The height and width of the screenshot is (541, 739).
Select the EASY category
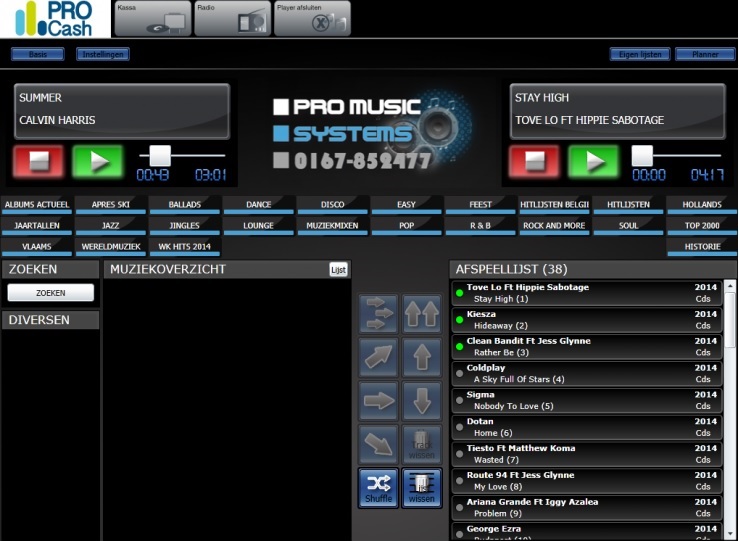coord(406,205)
